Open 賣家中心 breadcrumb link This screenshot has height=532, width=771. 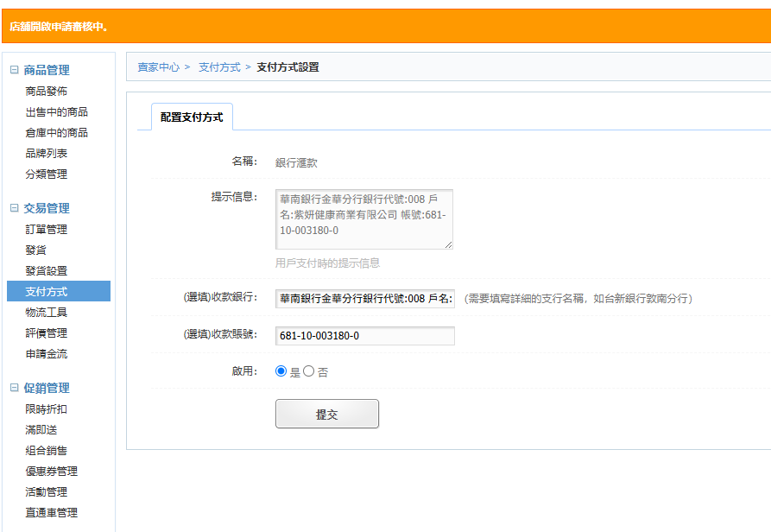point(159,67)
